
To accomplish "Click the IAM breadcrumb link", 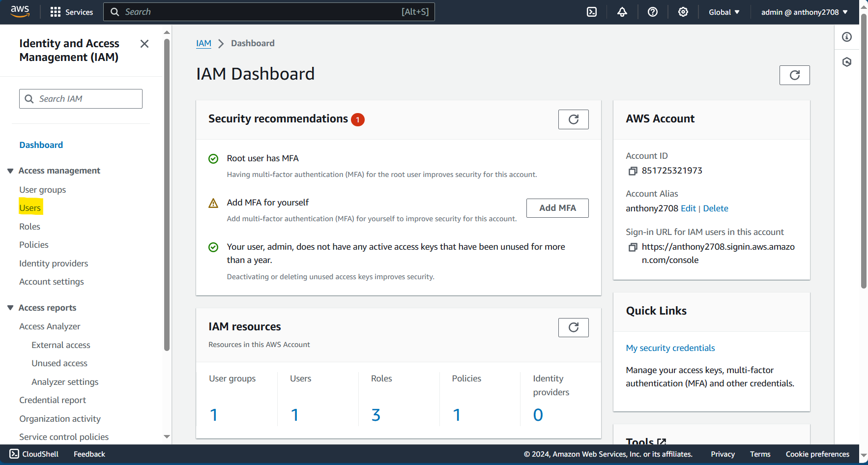I will point(203,43).
